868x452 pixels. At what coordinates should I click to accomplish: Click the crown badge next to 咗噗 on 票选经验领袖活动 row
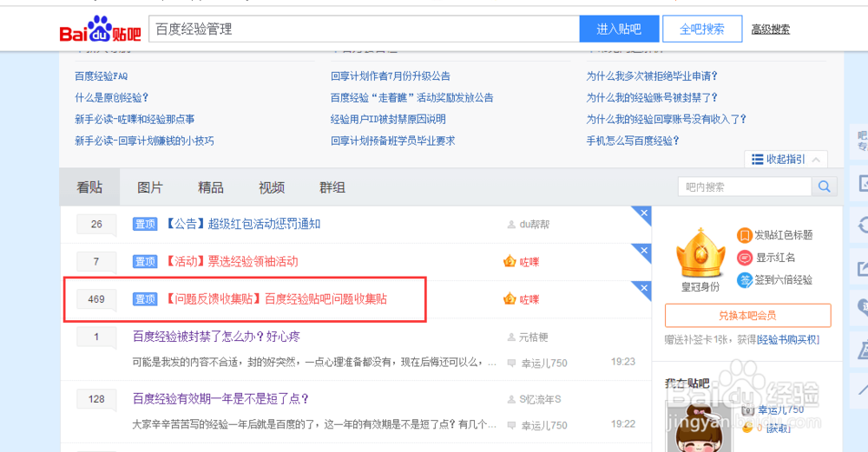510,261
